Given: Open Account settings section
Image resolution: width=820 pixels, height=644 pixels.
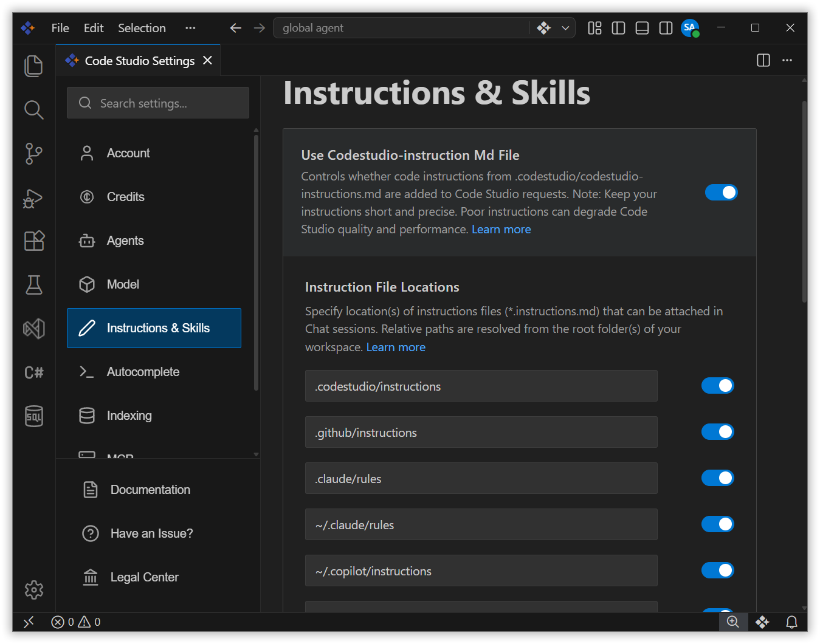Looking at the screenshot, I should tap(154, 153).
